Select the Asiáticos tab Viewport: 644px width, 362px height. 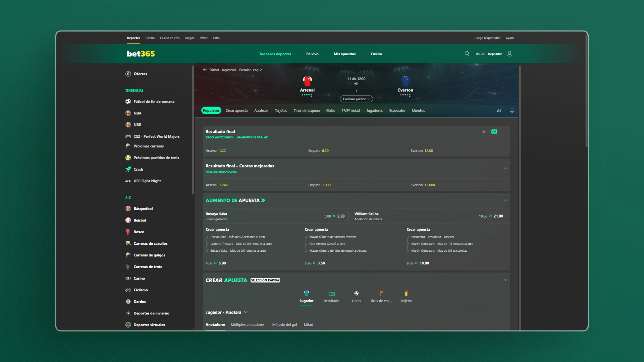pos(261,110)
